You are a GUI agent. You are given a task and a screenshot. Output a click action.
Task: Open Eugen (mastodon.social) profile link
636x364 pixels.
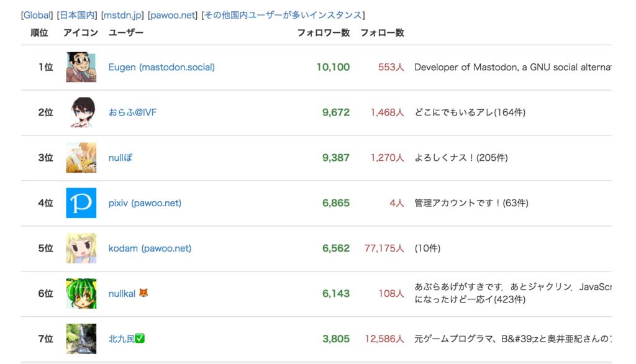(x=161, y=67)
